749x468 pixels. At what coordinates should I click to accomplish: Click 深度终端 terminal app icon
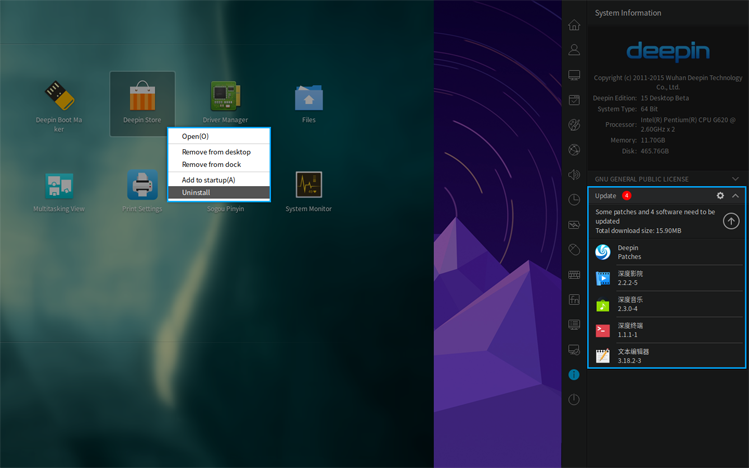(603, 330)
